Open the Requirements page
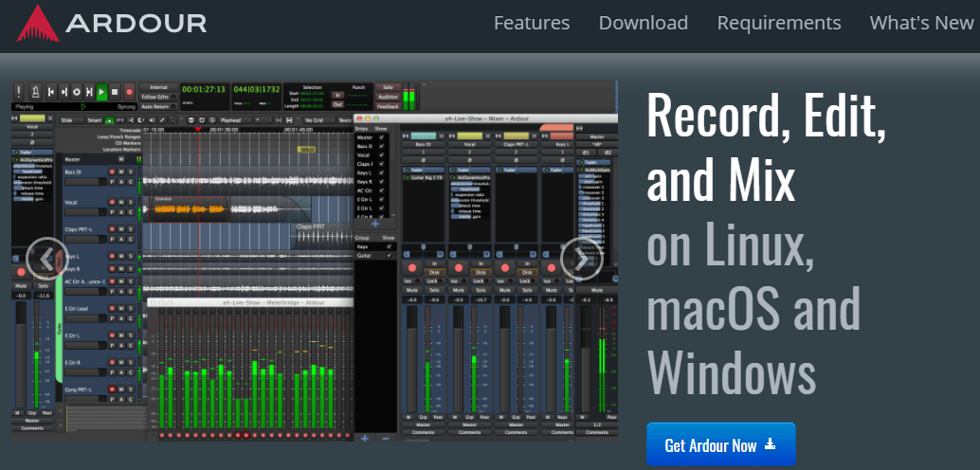This screenshot has width=980, height=470. (x=779, y=23)
